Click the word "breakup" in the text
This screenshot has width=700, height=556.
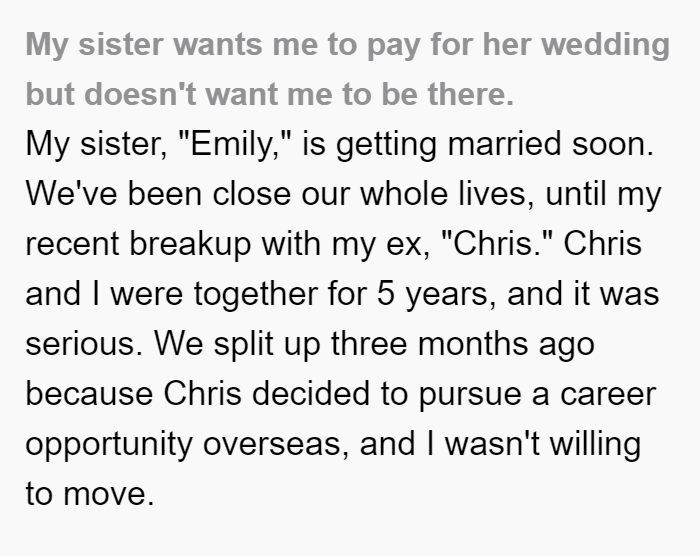point(190,245)
